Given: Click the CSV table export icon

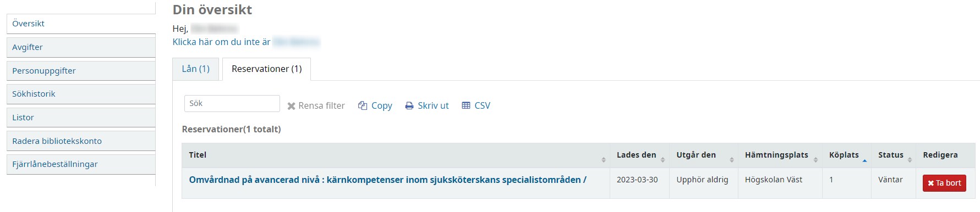Looking at the screenshot, I should point(466,105).
